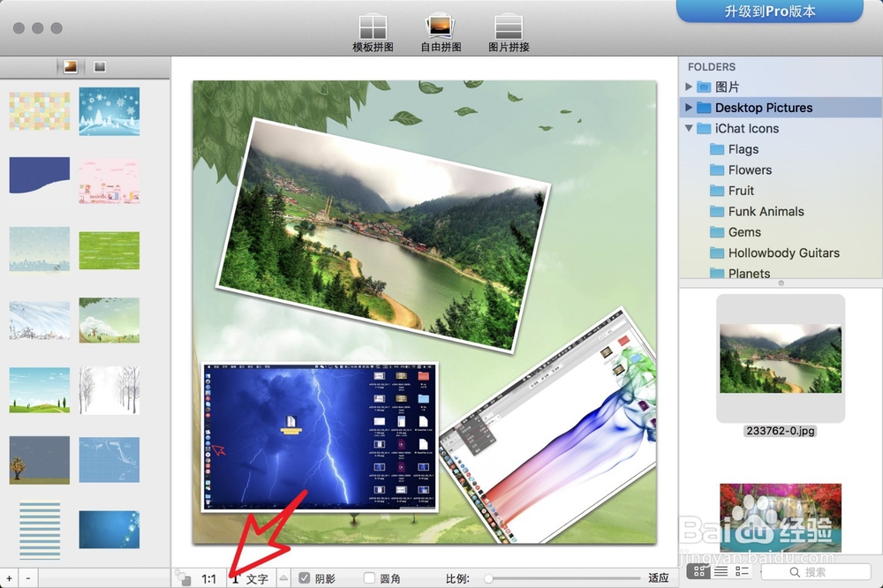Open the 模板拼图 template collage mode
Viewport: 883px width, 588px height.
click(373, 34)
